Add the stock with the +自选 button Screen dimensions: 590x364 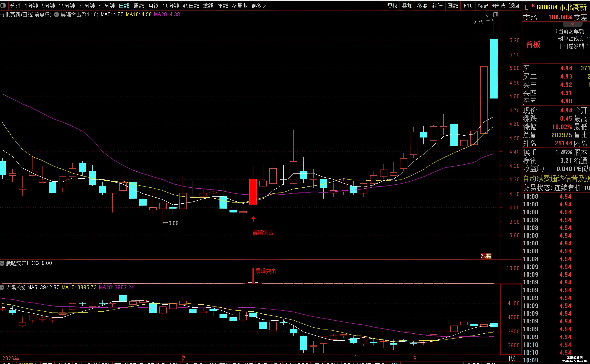point(498,6)
